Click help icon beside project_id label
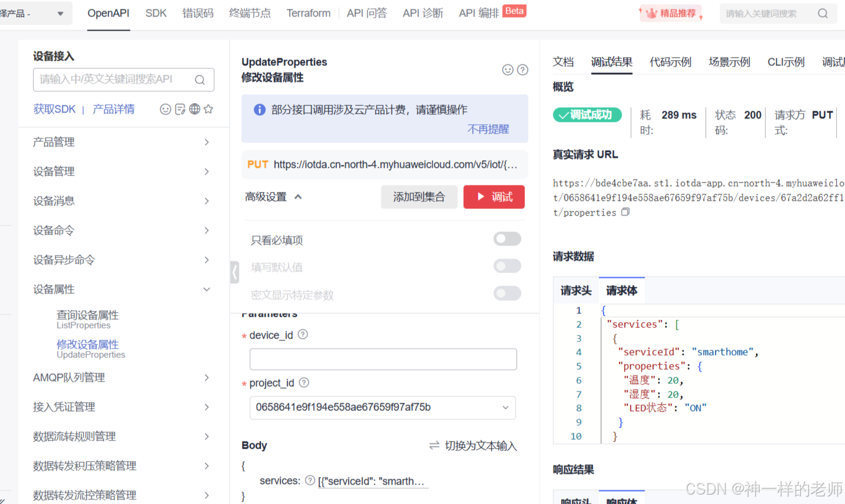Image resolution: width=845 pixels, height=504 pixels. [x=304, y=383]
